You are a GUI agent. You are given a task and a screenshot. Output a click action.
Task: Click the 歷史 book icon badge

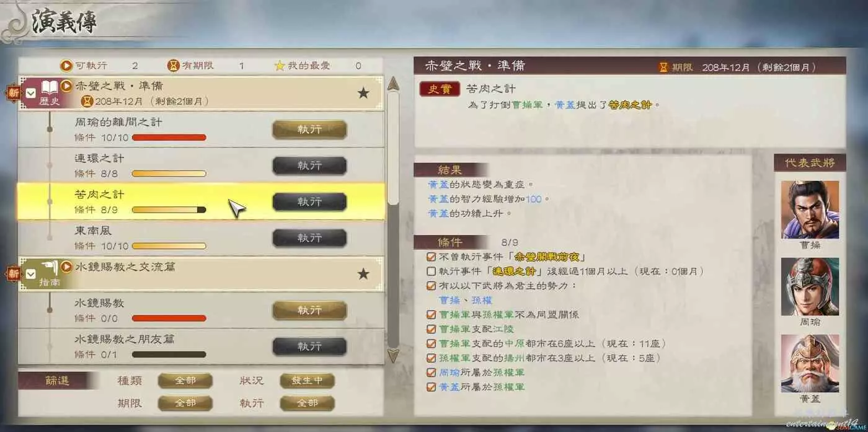[50, 88]
